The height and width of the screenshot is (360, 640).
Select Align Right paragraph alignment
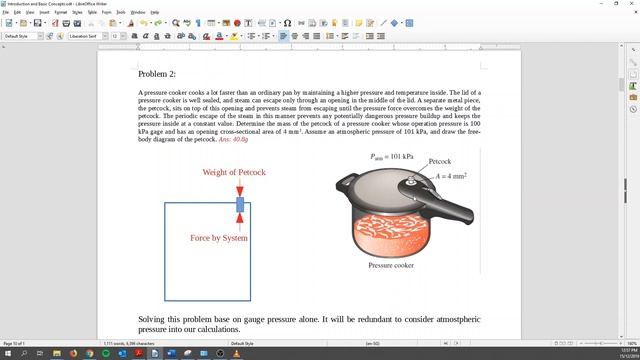[305, 36]
